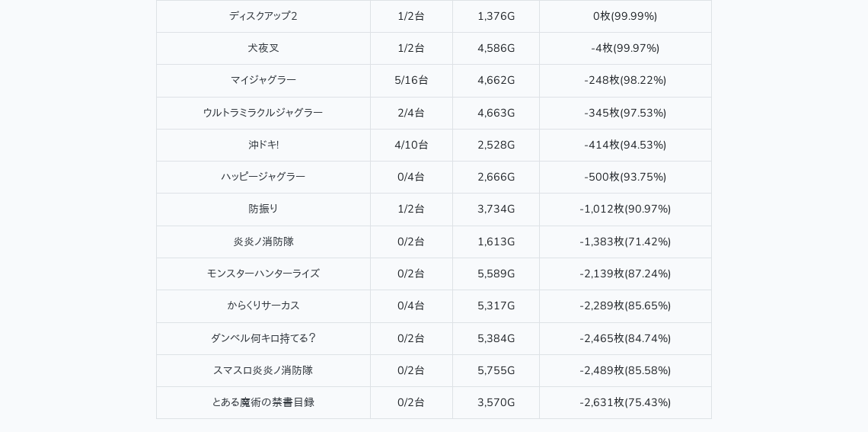Image resolution: width=868 pixels, height=432 pixels.
Task: Select the 犬夜叉 row title
Action: point(263,48)
